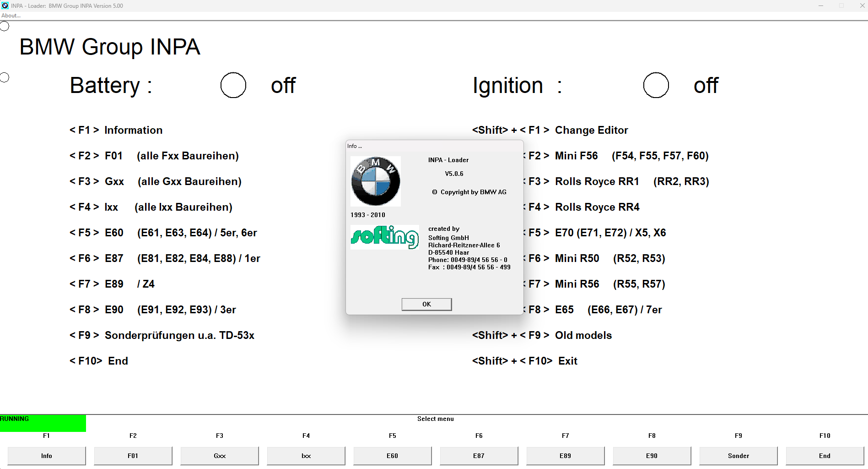This screenshot has height=469, width=868.
Task: Click the Ixx function button
Action: 306,456
